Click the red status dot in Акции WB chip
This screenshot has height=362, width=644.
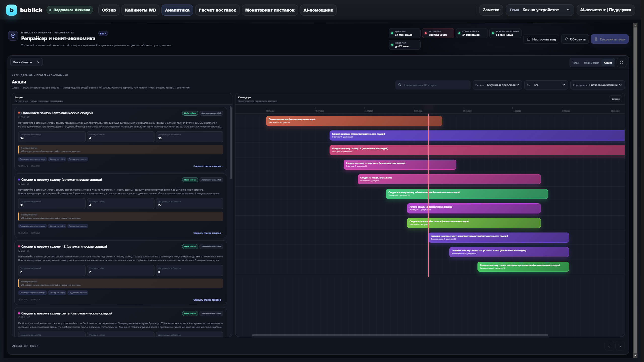[x=426, y=33]
